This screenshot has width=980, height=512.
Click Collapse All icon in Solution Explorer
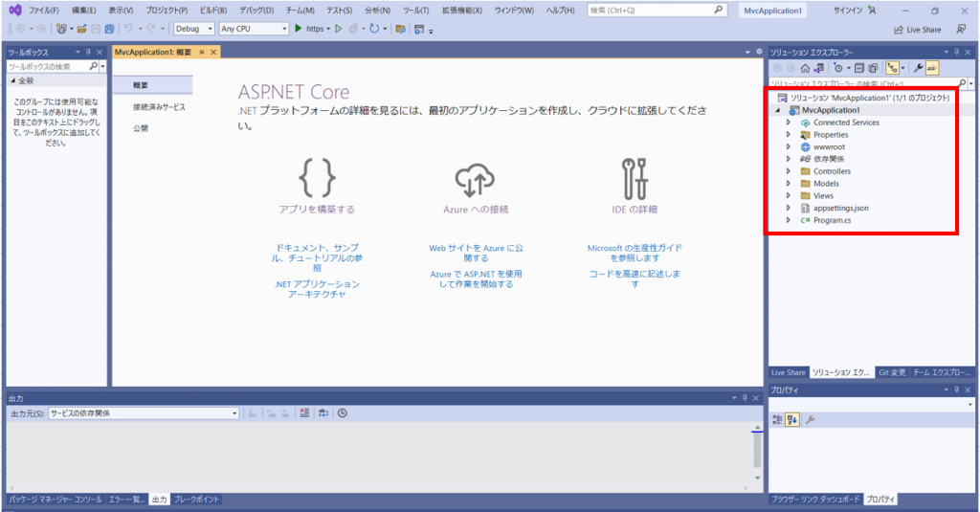pyautogui.click(x=859, y=68)
